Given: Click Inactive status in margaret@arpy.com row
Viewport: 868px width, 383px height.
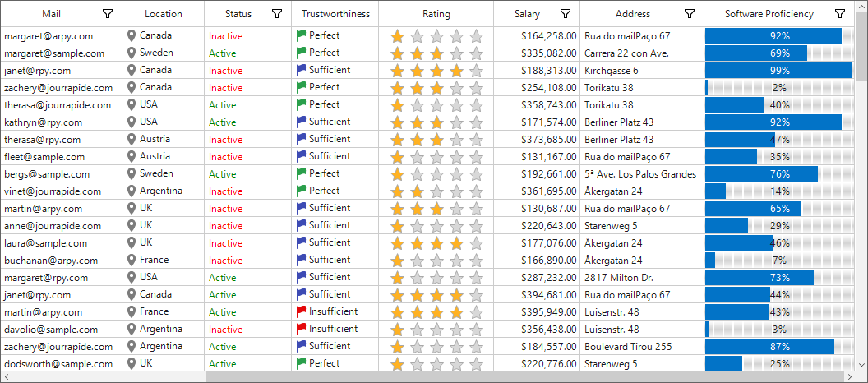Looking at the screenshot, I should pyautogui.click(x=226, y=36).
